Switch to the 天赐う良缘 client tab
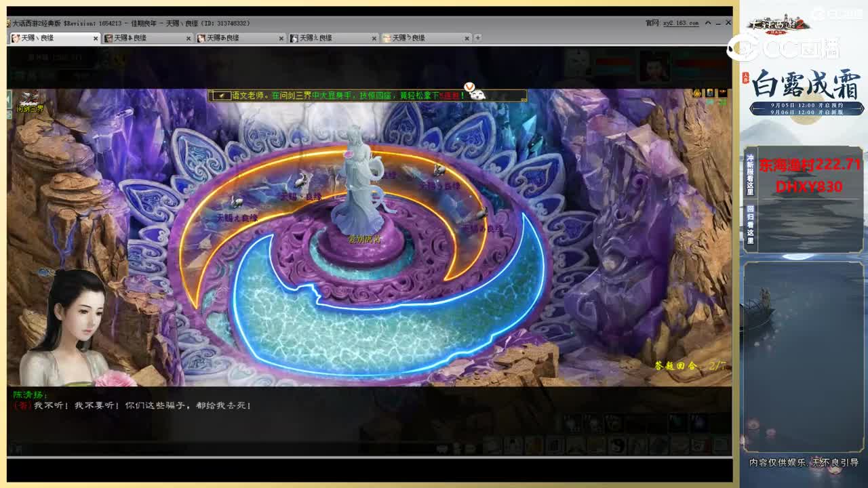The width and height of the screenshot is (868, 488). pyautogui.click(x=425, y=38)
